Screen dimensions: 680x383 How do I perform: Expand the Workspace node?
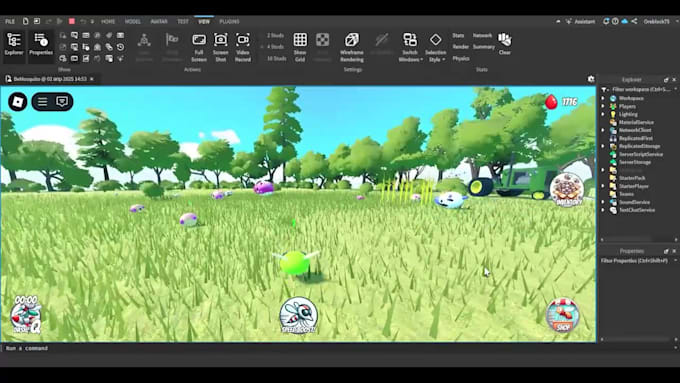[x=603, y=98]
